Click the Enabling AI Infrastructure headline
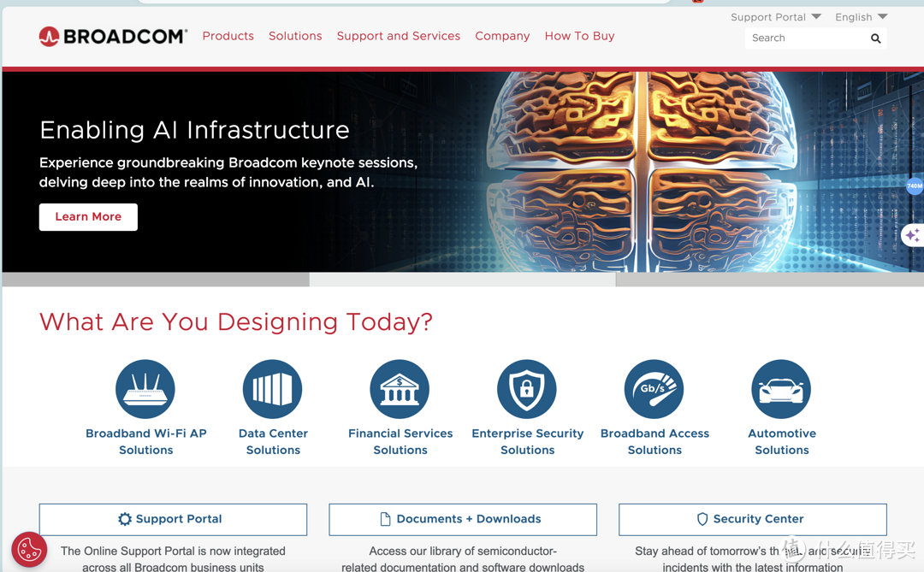 coord(194,130)
